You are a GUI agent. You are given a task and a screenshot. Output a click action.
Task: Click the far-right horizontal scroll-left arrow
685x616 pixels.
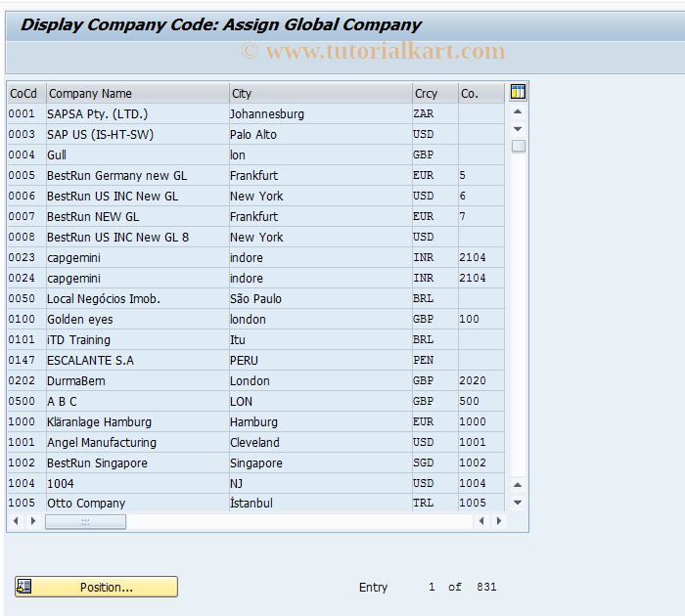(x=481, y=520)
